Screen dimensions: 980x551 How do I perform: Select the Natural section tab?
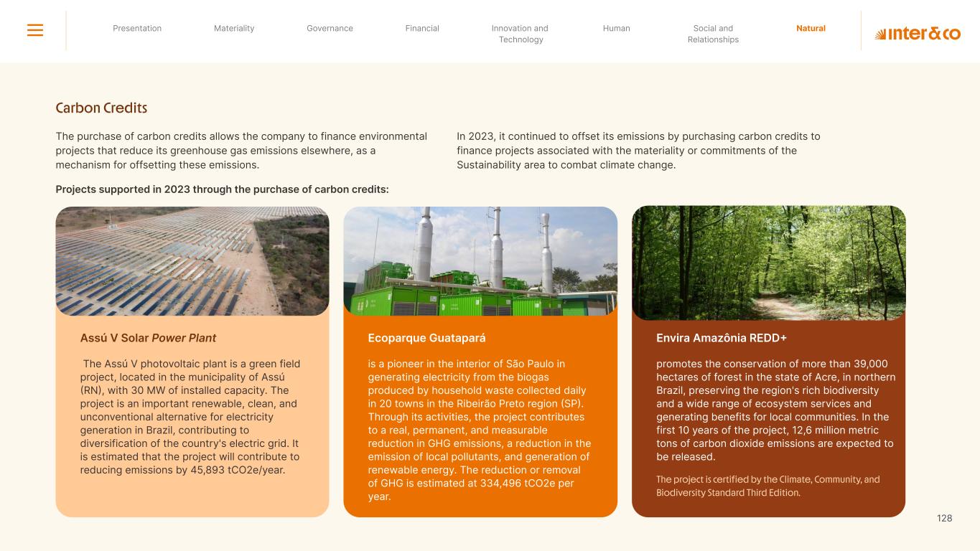[x=811, y=29]
